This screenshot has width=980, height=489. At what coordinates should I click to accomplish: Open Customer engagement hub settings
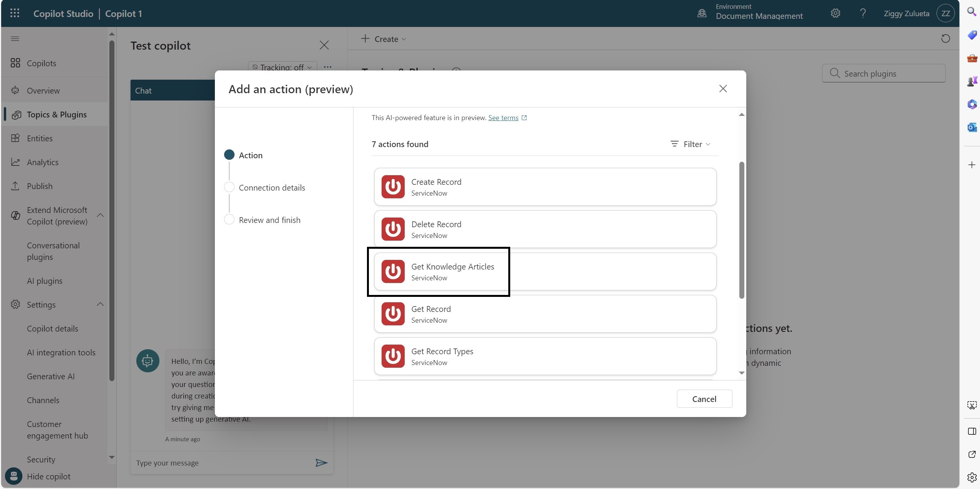click(57, 430)
